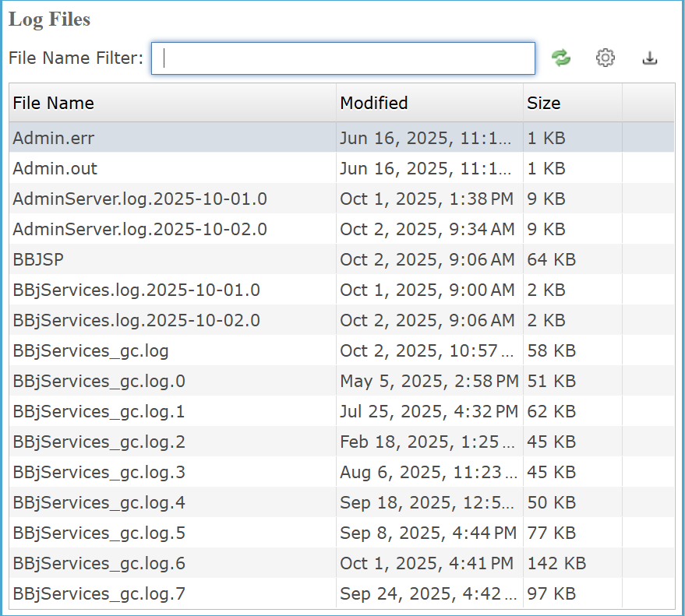Select AdminServer.log.2025-10-02.0 row
The width and height of the screenshot is (685, 616).
coord(140,229)
